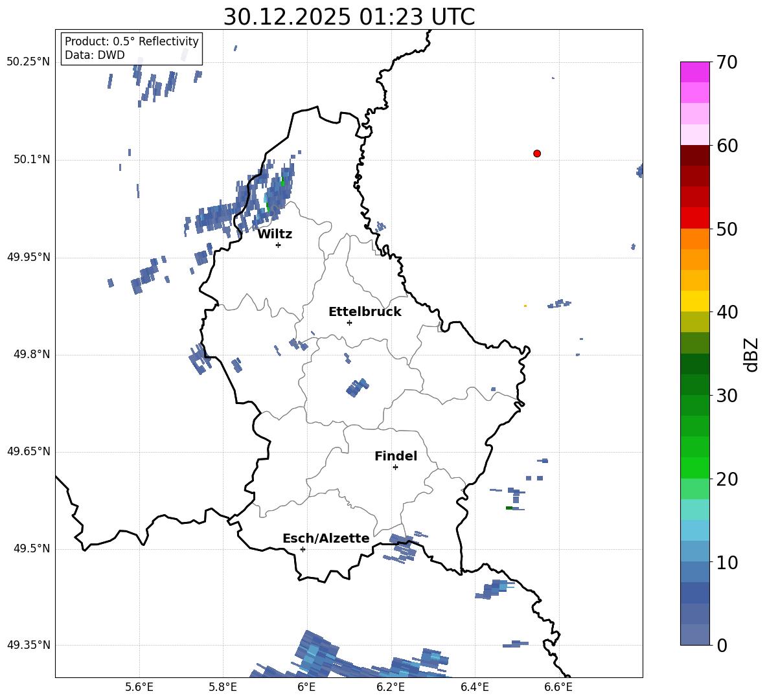Click the Product: 0.5° Reflectivity text

tap(132, 41)
